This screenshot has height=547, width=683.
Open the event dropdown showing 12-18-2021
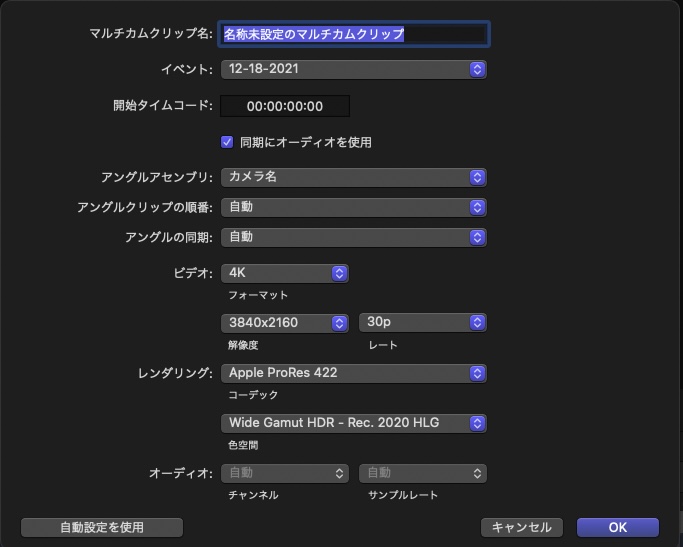(353, 69)
